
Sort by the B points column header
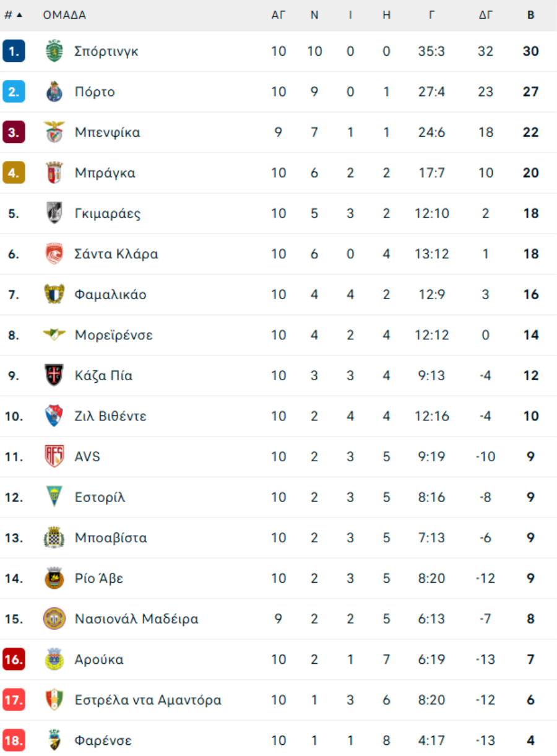coord(531,15)
